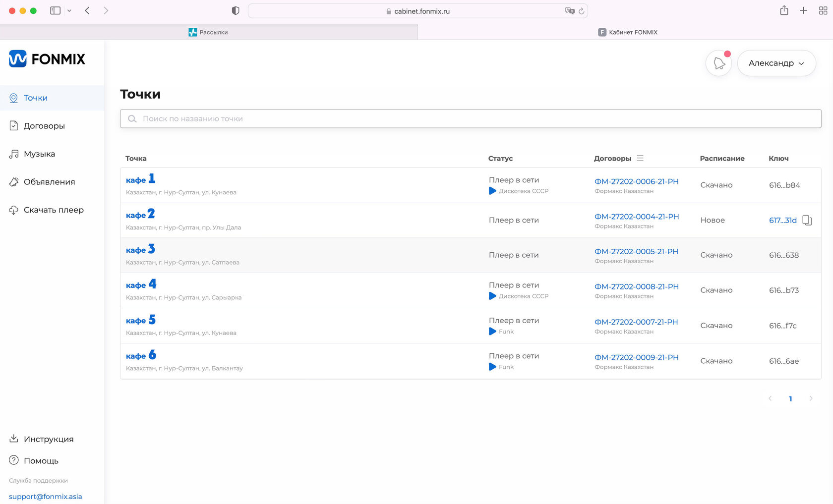Click the key value 616...b84
This screenshot has height=504, width=833.
click(784, 185)
